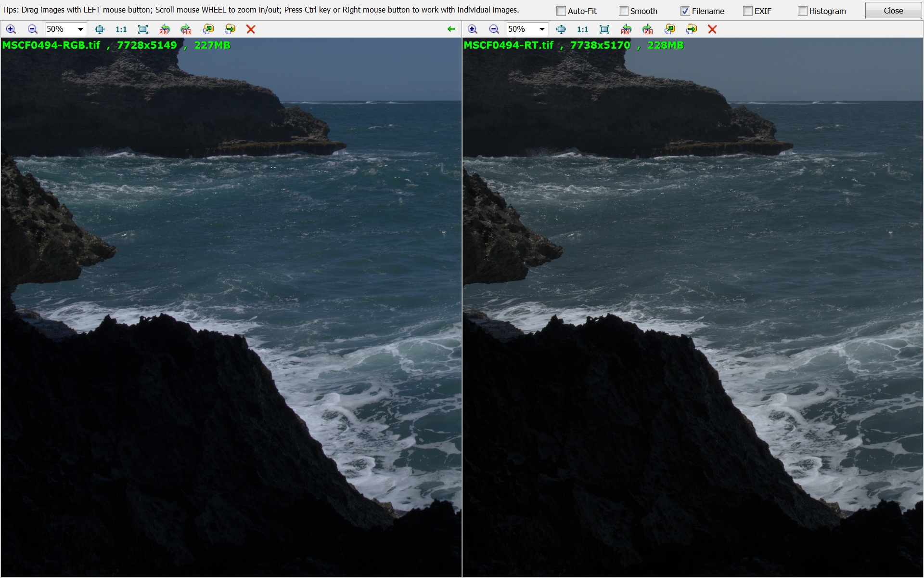The height and width of the screenshot is (578, 924).
Task: Fit left image to pane
Action: click(x=100, y=29)
